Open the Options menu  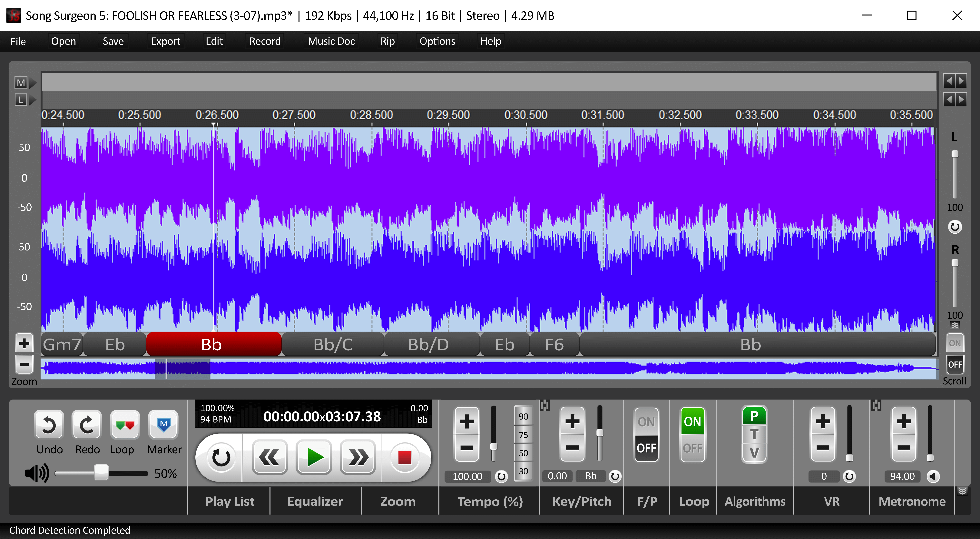(437, 41)
